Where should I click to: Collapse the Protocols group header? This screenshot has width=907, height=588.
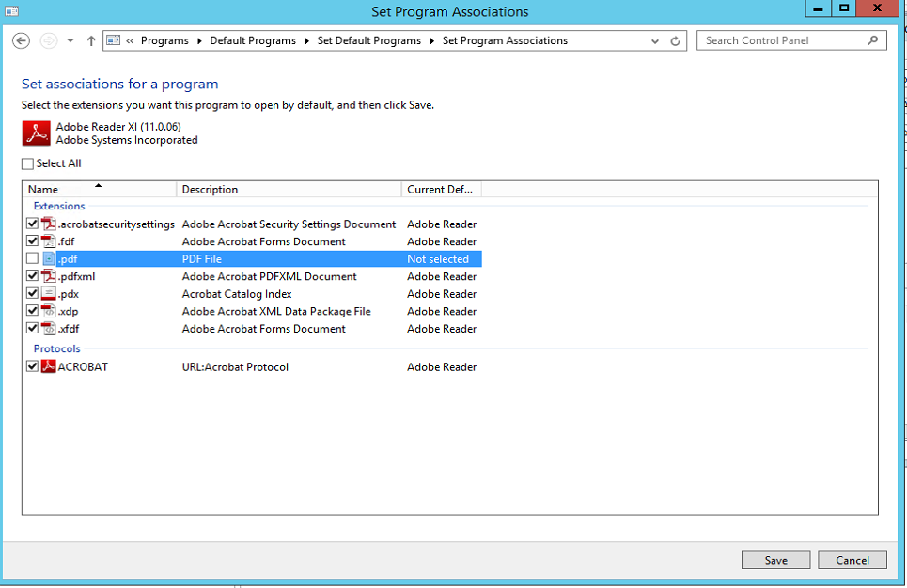coord(56,348)
